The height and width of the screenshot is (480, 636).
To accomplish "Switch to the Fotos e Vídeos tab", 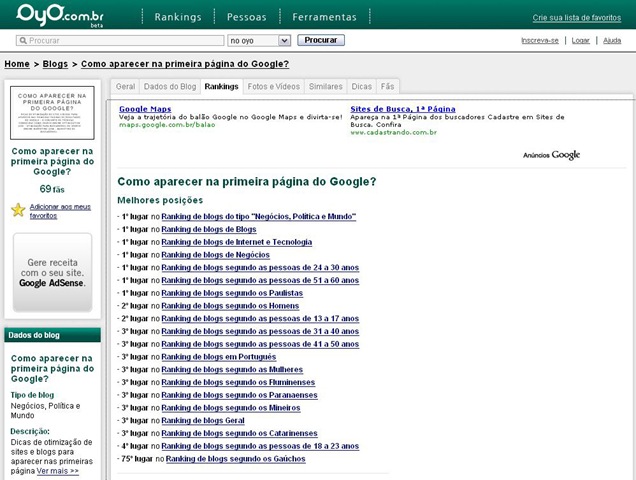I will click(x=274, y=86).
